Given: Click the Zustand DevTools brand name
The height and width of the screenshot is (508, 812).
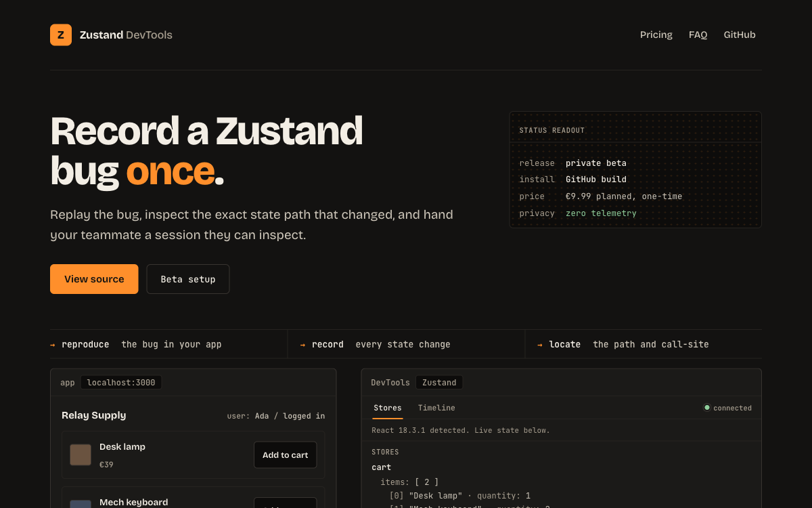Looking at the screenshot, I should point(126,35).
